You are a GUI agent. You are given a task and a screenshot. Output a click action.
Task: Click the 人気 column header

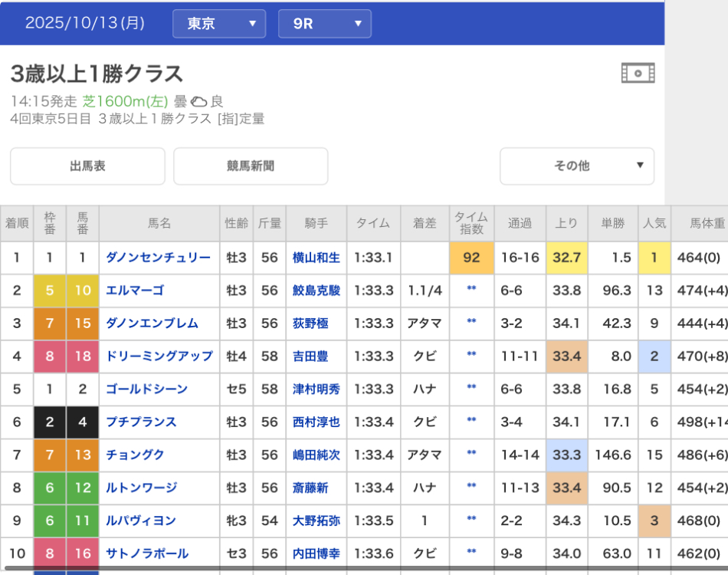(654, 223)
